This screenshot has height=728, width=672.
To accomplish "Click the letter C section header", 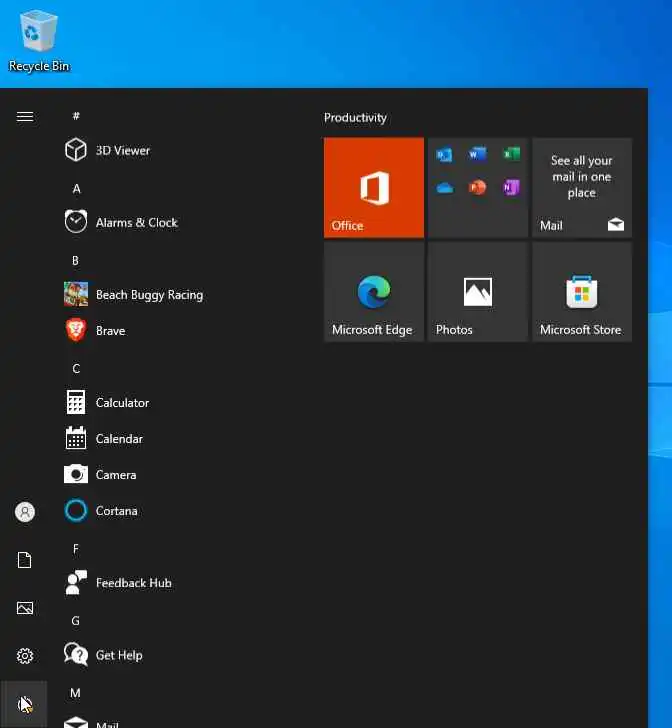I will tap(76, 369).
